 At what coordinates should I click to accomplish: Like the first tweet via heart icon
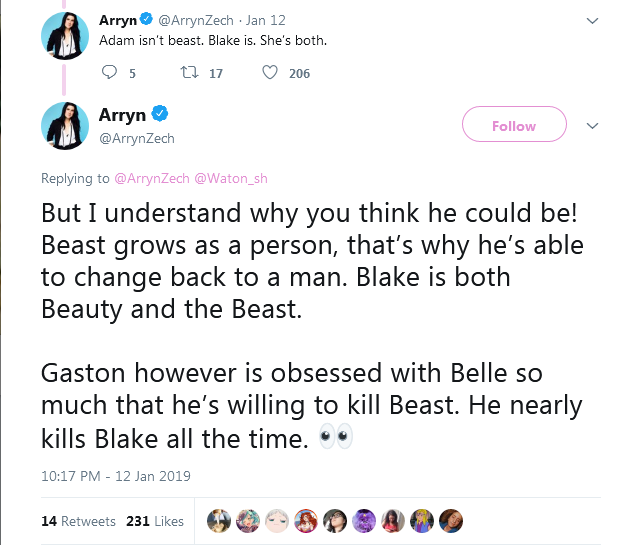click(x=270, y=73)
